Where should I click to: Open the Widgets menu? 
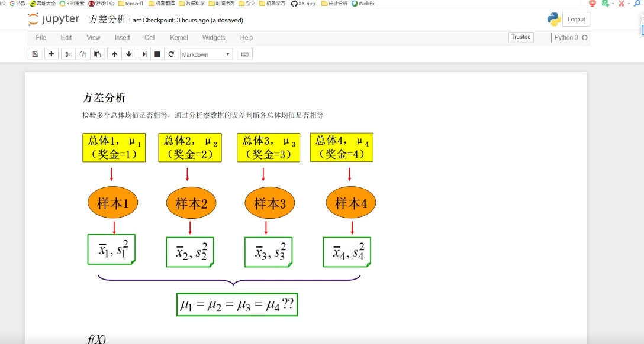214,37
